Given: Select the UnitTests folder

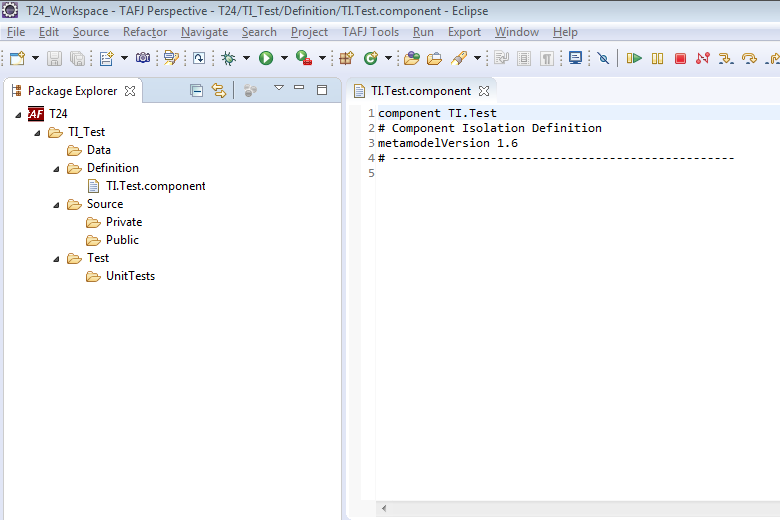Looking at the screenshot, I should click(130, 276).
